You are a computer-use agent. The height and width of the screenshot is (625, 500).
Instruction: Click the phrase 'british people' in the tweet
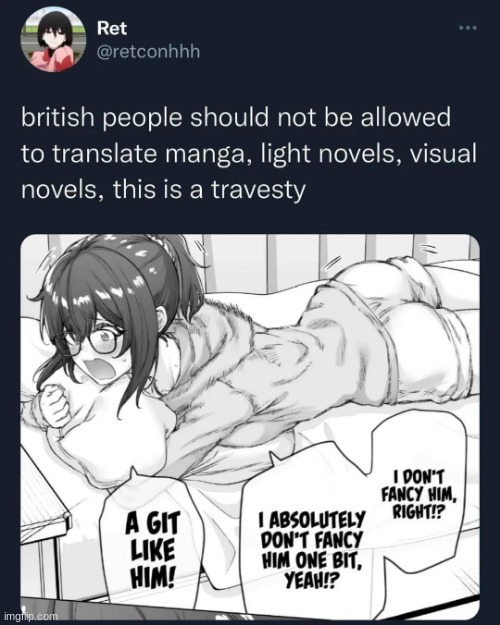click(101, 118)
